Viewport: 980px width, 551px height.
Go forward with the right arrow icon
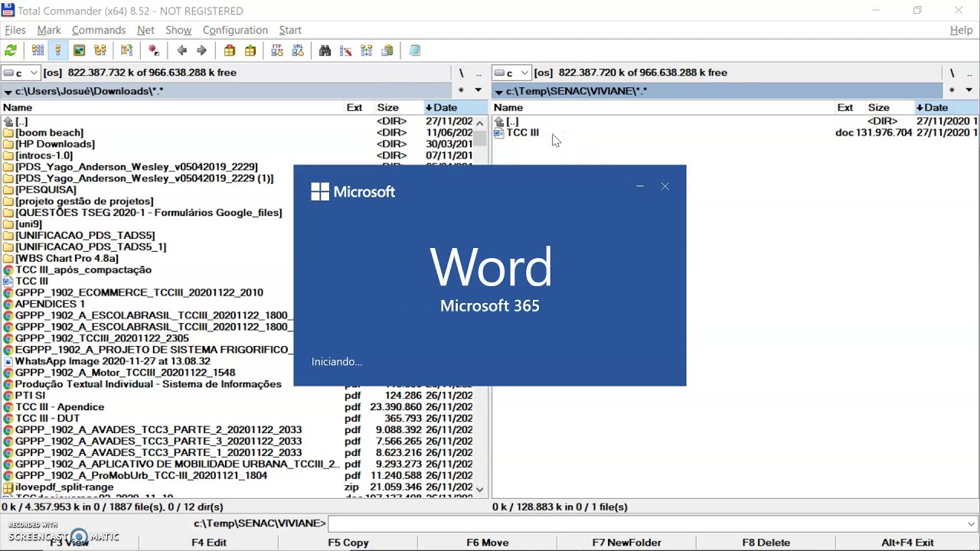point(201,51)
